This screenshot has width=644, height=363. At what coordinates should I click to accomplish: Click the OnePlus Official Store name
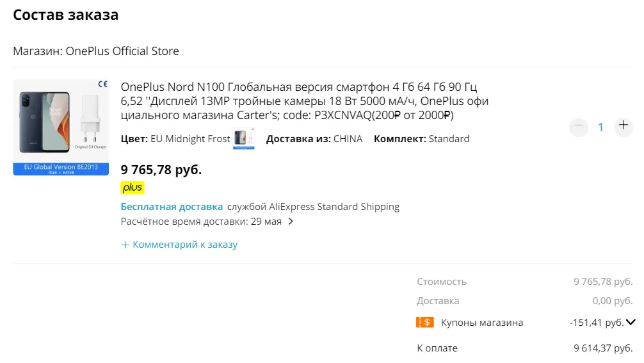click(122, 51)
